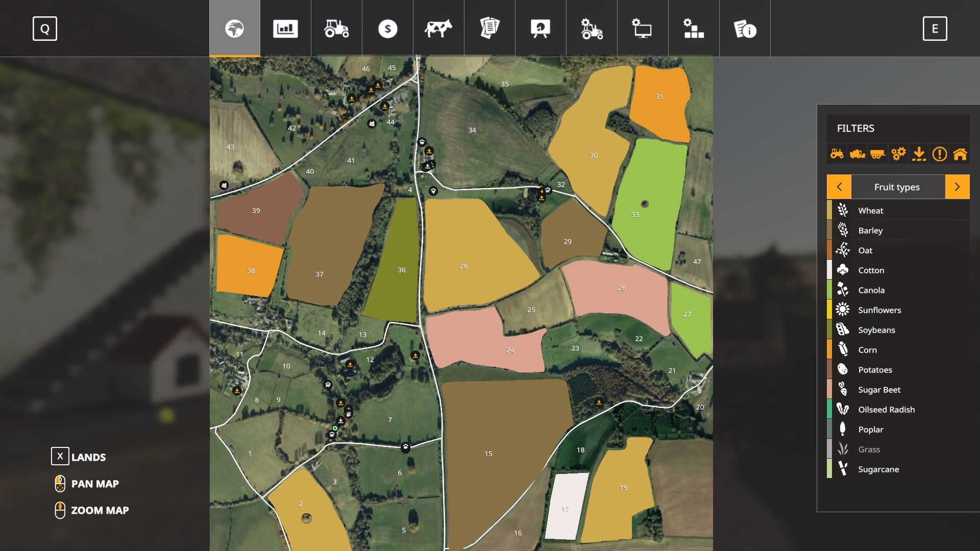Toggle the gears production filter icon
Image resolution: width=980 pixels, height=551 pixels.
tap(898, 154)
